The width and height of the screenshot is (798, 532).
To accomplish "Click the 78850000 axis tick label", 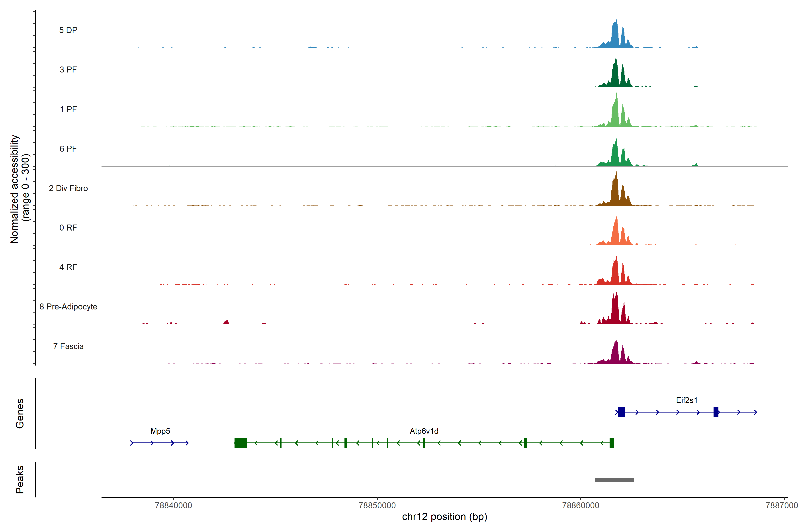I will (x=377, y=505).
